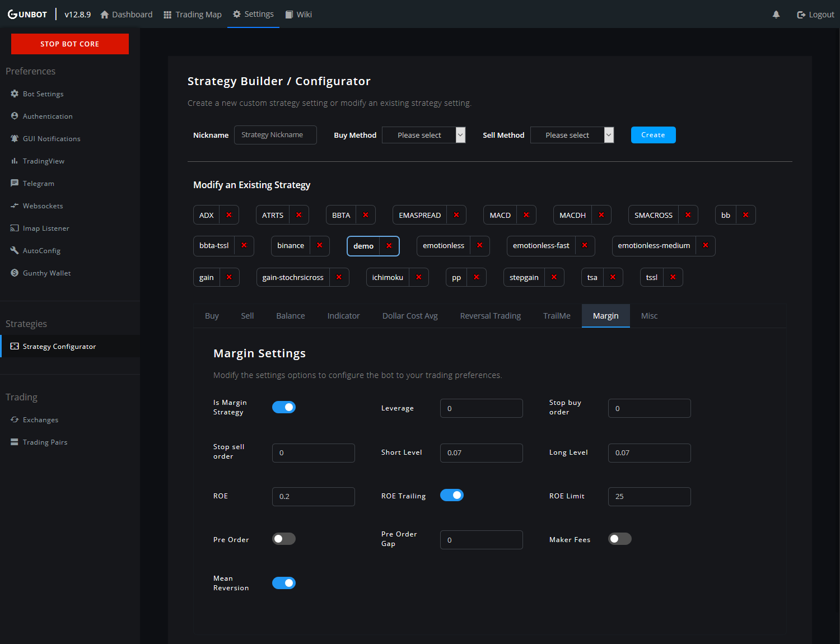Open AutoConfig wrench item
The width and height of the screenshot is (840, 644).
coord(41,251)
